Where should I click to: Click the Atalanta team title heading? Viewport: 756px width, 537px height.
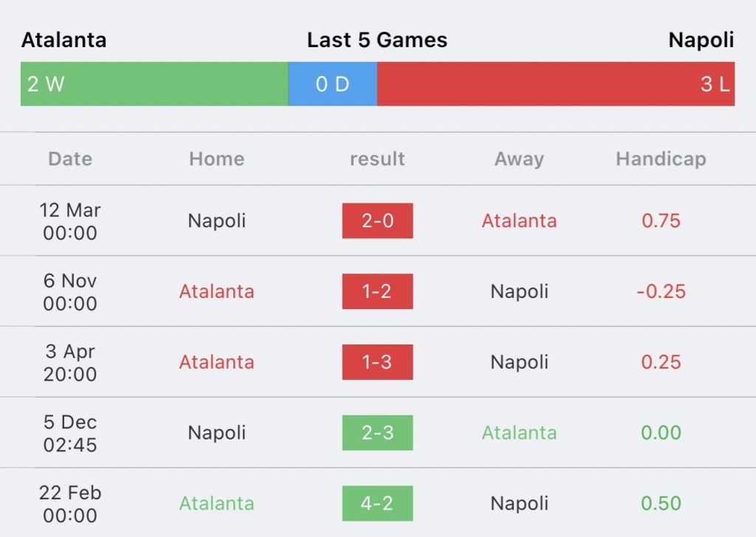click(64, 40)
